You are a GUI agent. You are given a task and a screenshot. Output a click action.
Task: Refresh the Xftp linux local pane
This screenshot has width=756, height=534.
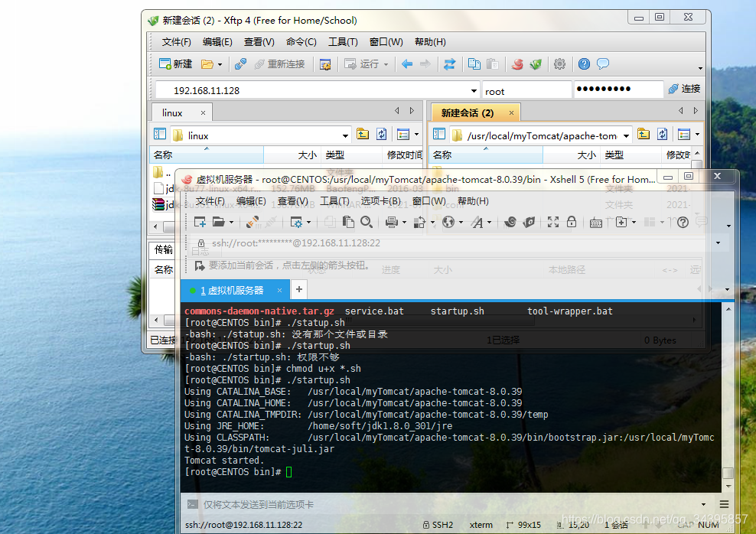(381, 135)
